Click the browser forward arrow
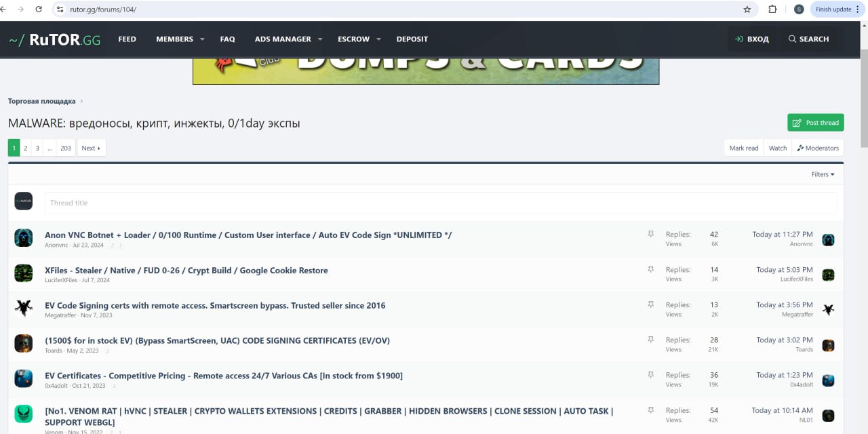 click(21, 9)
